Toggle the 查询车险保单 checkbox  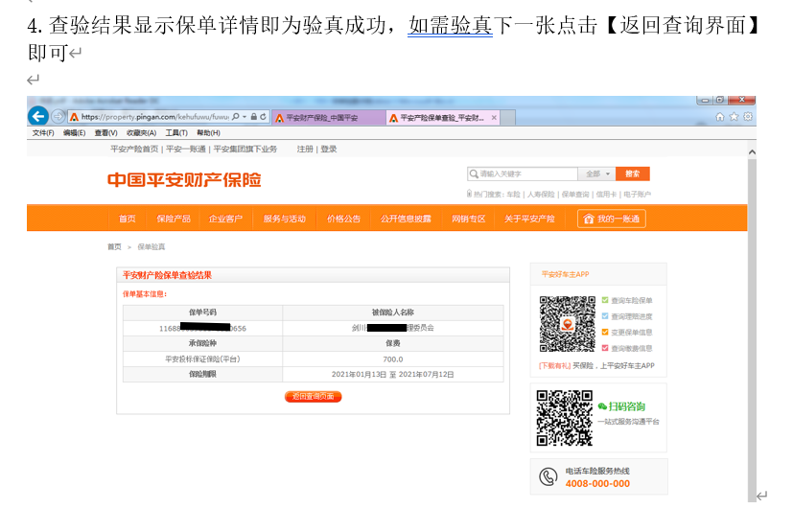605,301
